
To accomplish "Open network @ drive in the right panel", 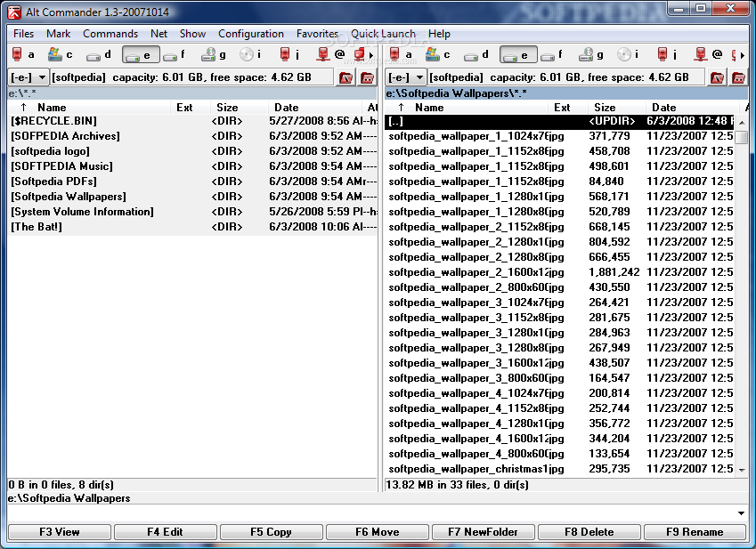I will coord(709,54).
